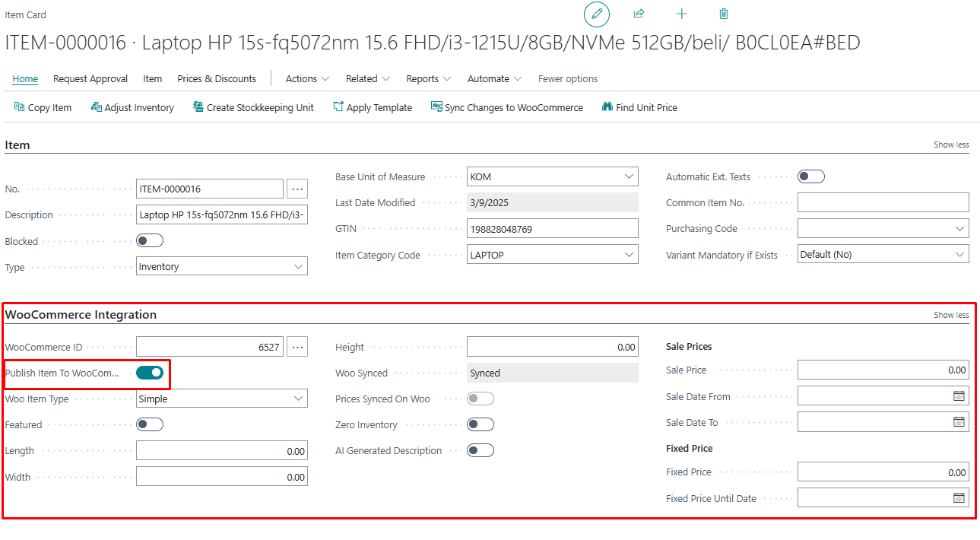Expand the Related menu
Screen dimensions: 980x540
pos(368,79)
